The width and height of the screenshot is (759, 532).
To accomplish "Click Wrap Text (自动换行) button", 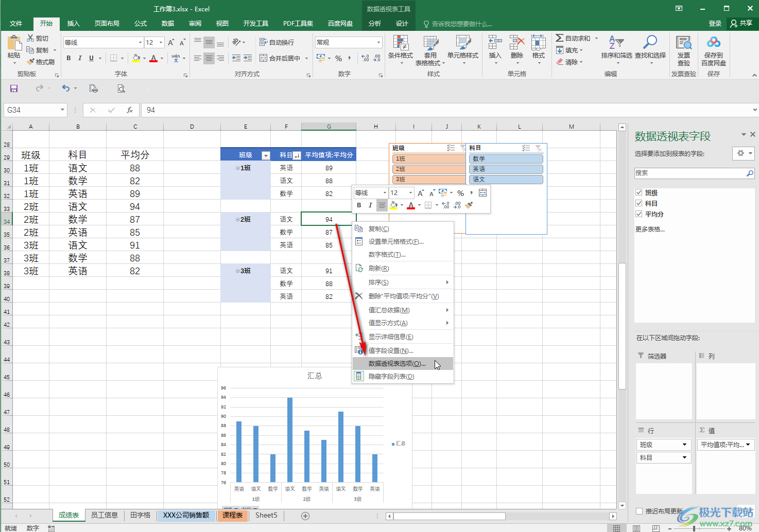I will pos(277,42).
